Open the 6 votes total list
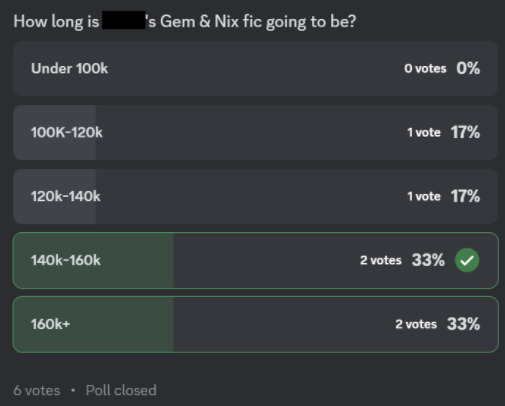Screen dimensions: 505x406 (37, 390)
